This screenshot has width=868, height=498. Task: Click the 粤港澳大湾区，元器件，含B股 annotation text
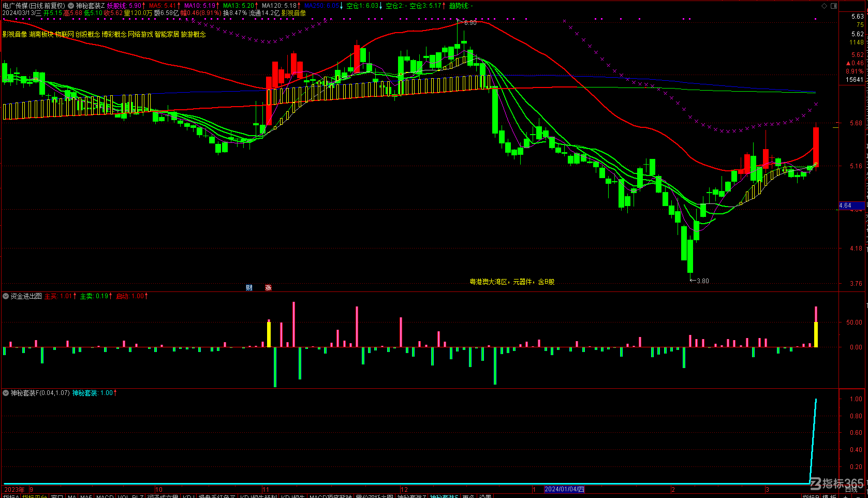point(512,282)
